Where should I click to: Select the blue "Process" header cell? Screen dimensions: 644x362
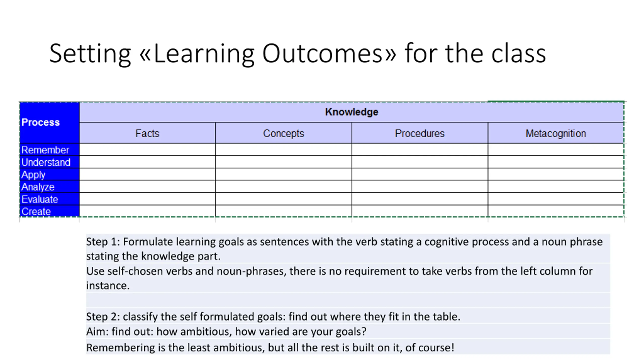(x=49, y=122)
